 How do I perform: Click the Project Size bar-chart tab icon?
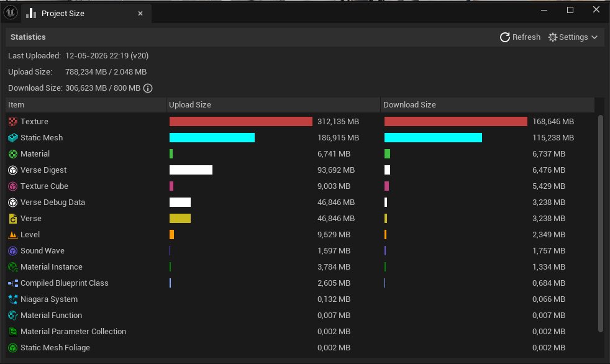pyautogui.click(x=31, y=13)
